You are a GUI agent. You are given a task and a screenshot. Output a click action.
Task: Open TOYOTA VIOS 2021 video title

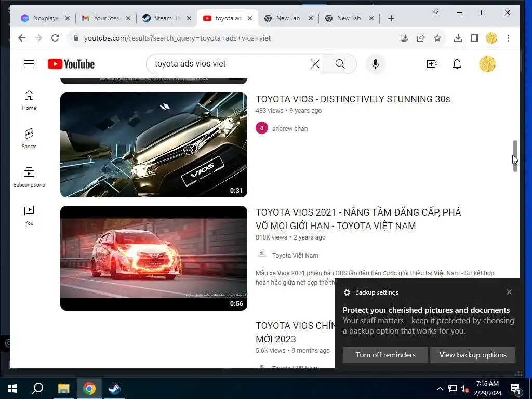point(358,219)
